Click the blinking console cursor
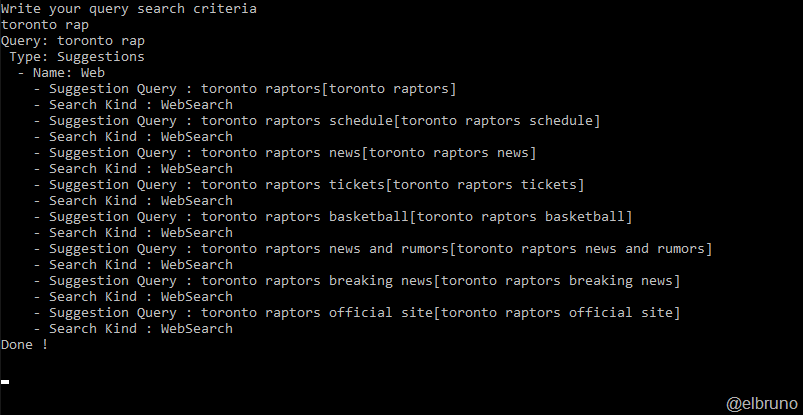Image resolution: width=803 pixels, height=415 pixels. [x=5, y=381]
